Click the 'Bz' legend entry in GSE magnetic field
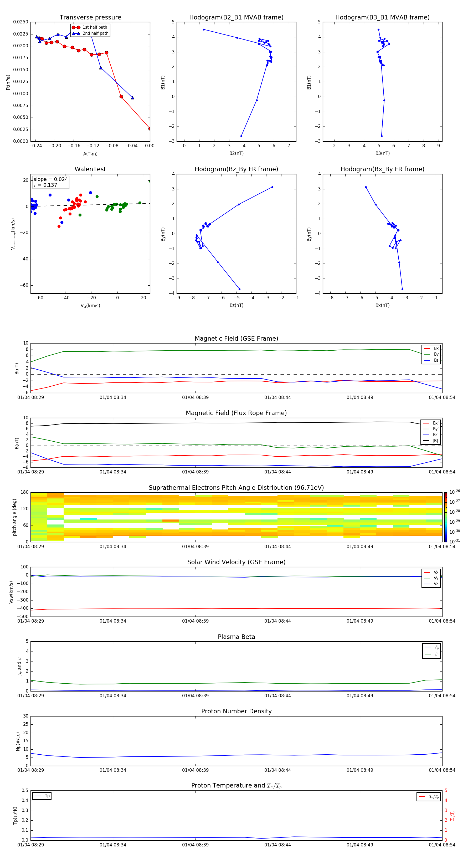473x868 pixels. pos(431,360)
